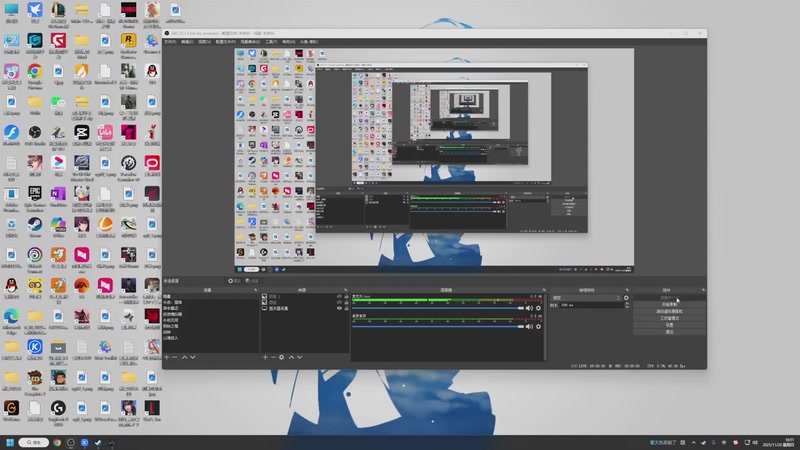
Task: Click Start Streaming in Controls panel
Action: tap(669, 297)
